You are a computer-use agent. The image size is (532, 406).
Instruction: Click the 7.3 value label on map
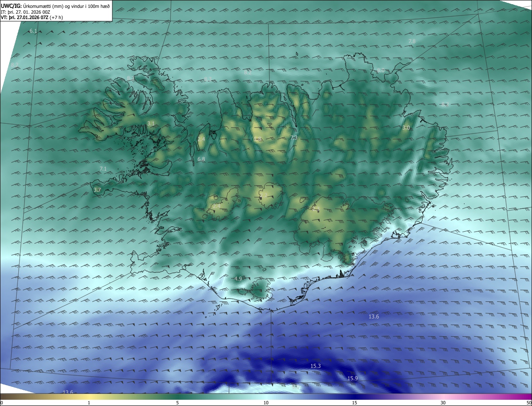tap(294, 137)
